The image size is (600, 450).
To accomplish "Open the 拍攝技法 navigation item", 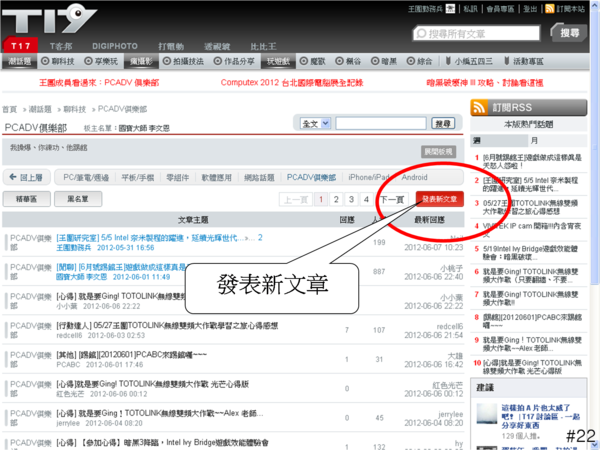I will pos(183,61).
